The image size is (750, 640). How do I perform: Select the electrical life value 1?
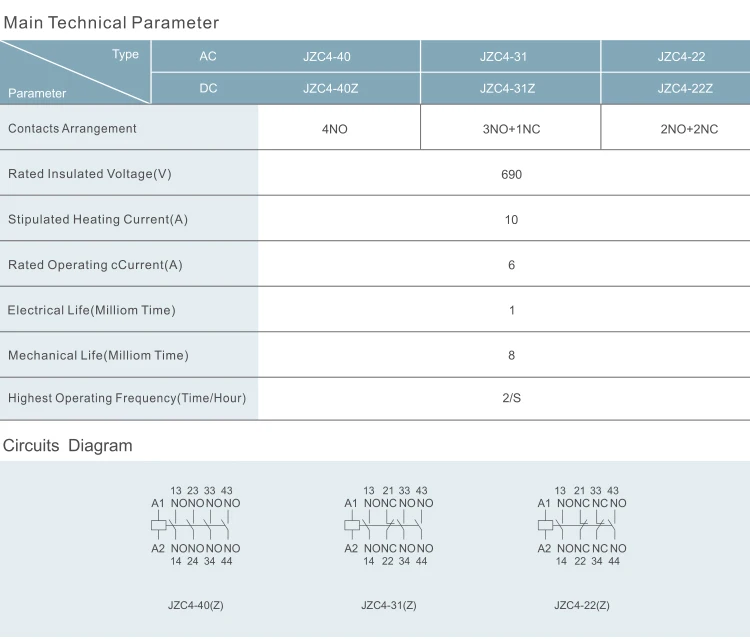[x=512, y=310]
